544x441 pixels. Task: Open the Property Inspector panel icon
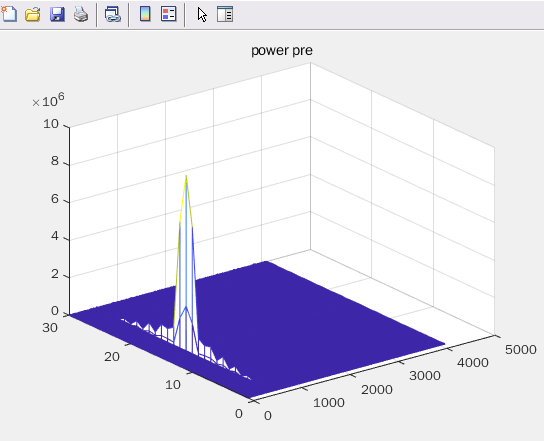[x=225, y=14]
